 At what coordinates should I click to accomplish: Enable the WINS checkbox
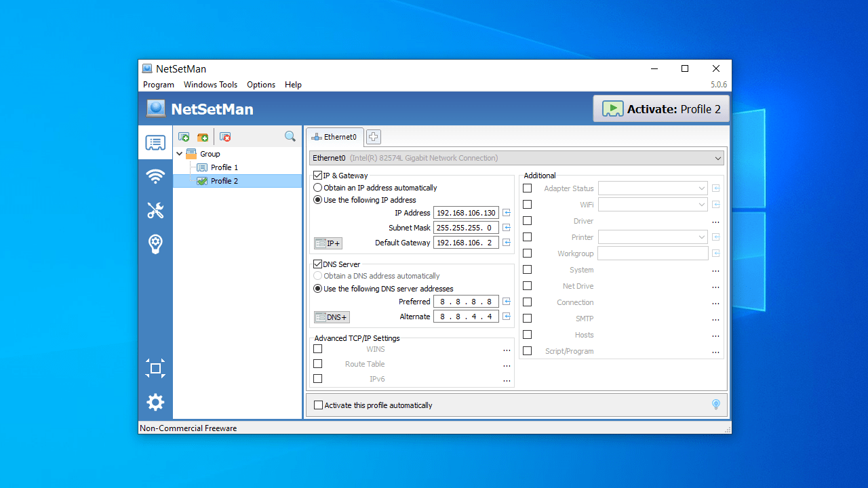pos(317,349)
